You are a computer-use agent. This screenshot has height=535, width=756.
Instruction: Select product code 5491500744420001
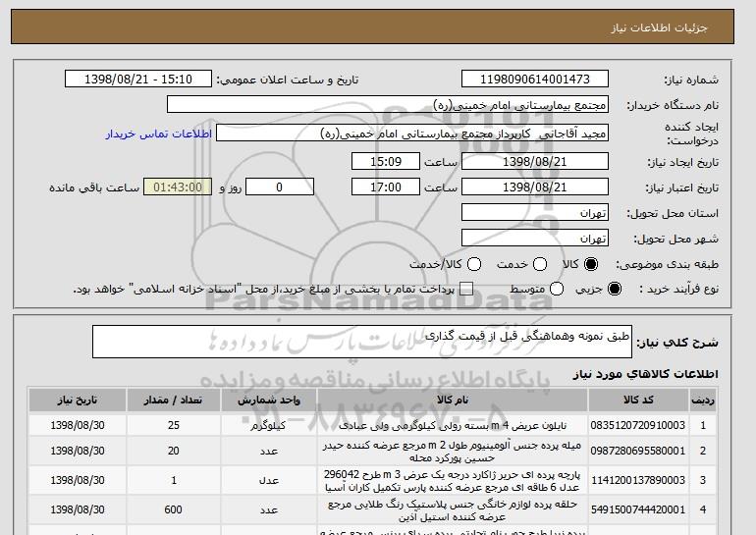pyautogui.click(x=638, y=509)
